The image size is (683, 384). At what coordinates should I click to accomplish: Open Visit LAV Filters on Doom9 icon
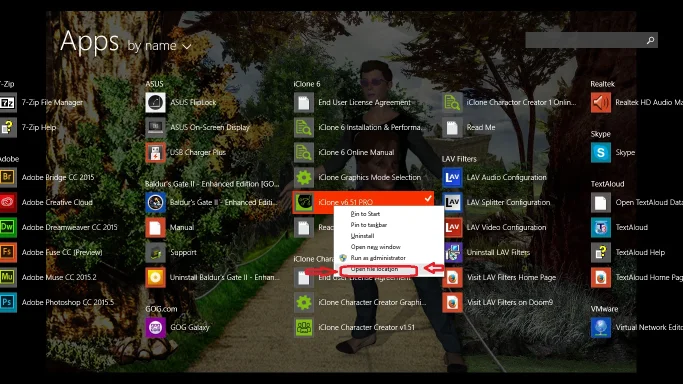pos(452,302)
